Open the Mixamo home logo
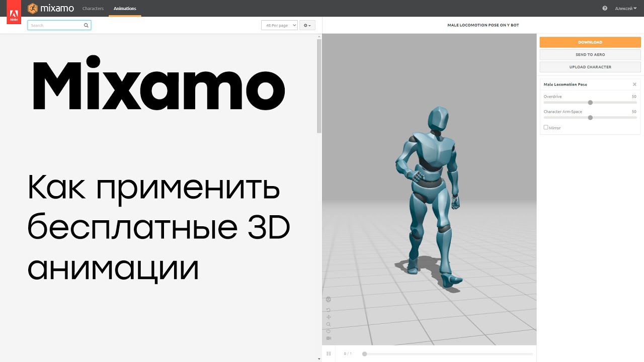Screen dimensions: 644x362 tap(50, 9)
